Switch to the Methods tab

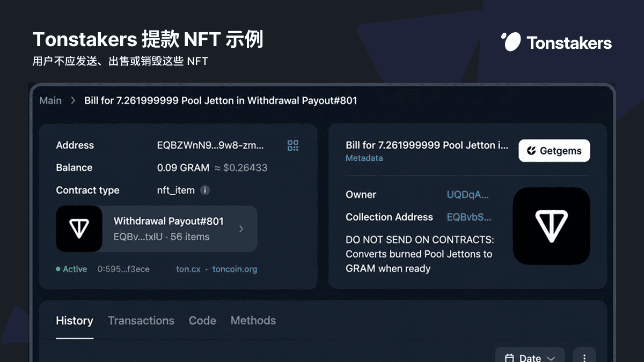[253, 321]
